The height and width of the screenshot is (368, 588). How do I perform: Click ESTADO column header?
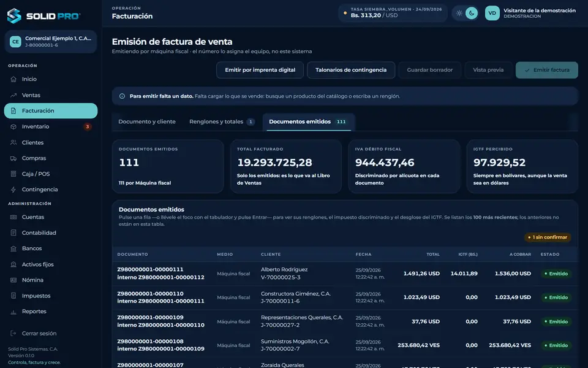pos(550,255)
